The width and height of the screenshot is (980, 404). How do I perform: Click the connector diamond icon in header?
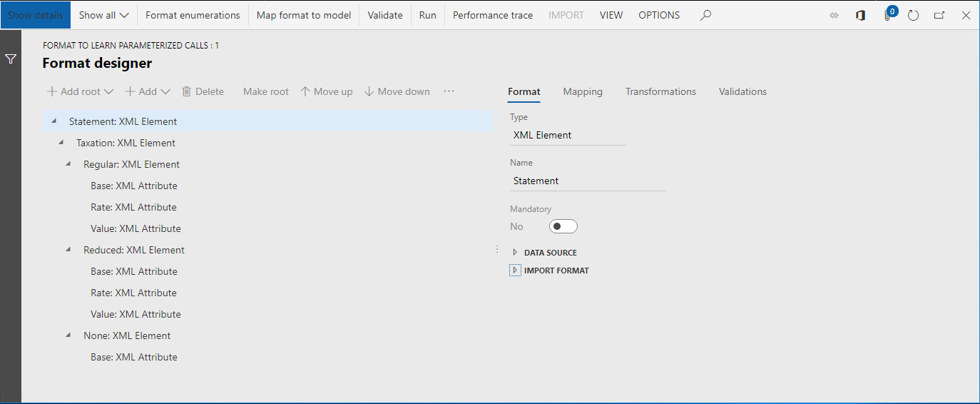tap(834, 15)
